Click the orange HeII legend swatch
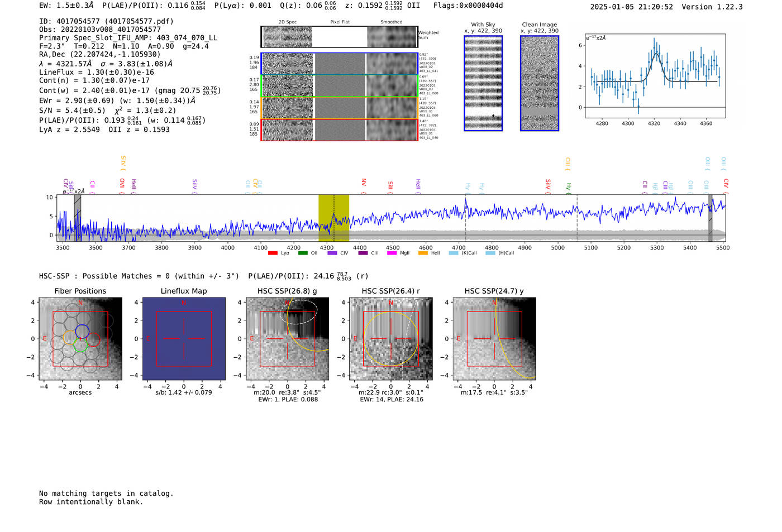This screenshot has height=532, width=782. [x=423, y=253]
